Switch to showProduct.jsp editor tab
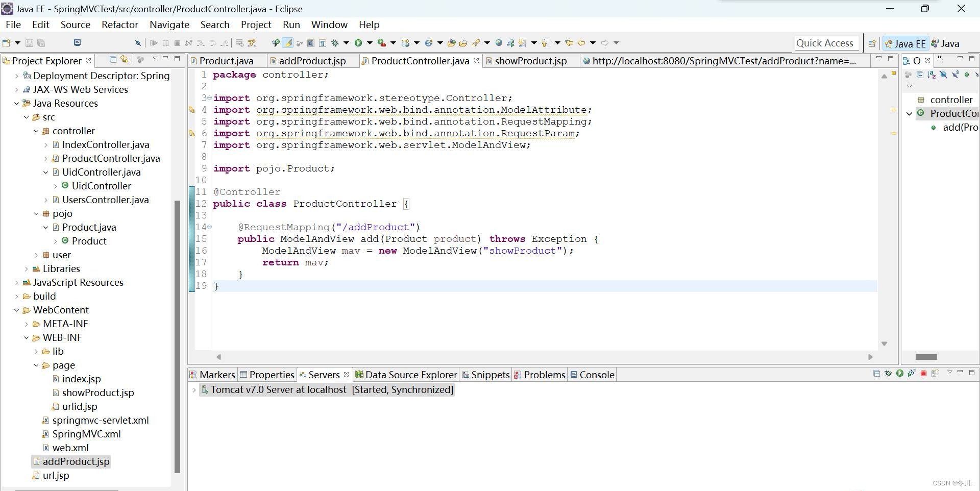The image size is (980, 491). tap(531, 61)
